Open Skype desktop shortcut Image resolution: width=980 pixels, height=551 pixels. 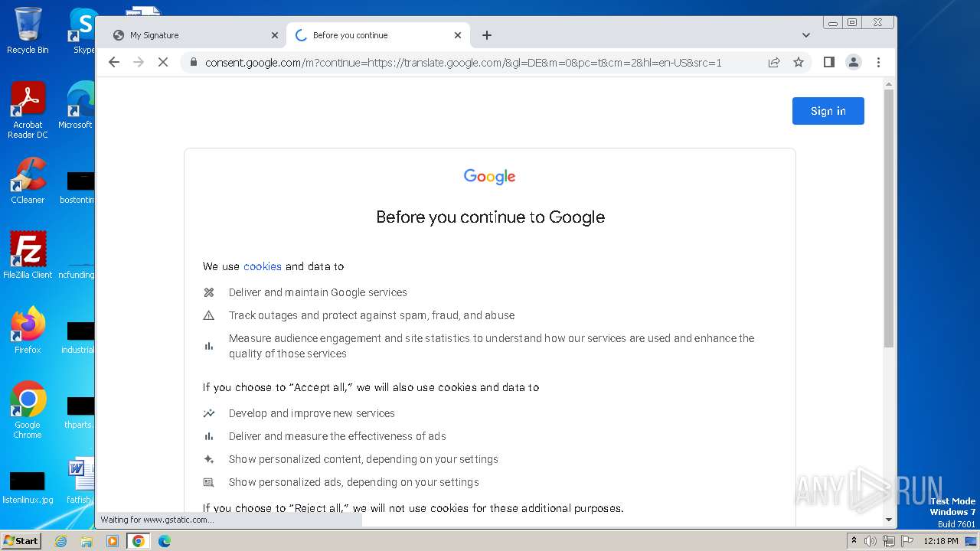(83, 31)
